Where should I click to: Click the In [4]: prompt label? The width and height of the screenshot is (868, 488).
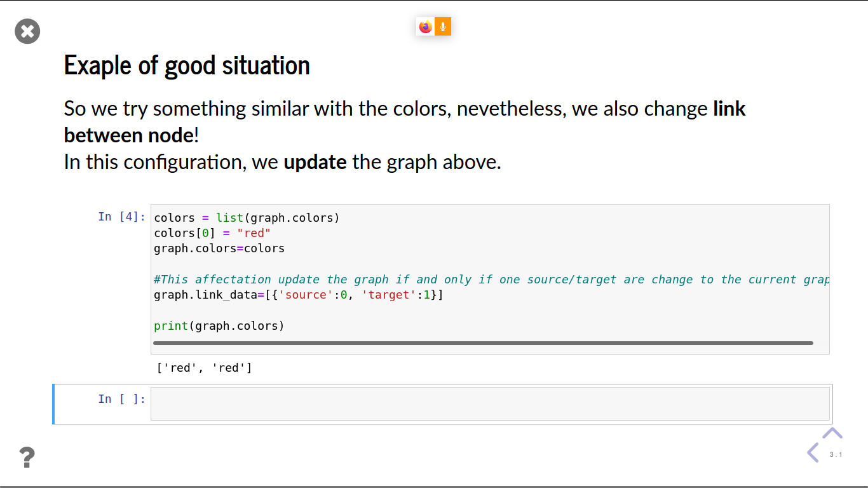click(123, 217)
